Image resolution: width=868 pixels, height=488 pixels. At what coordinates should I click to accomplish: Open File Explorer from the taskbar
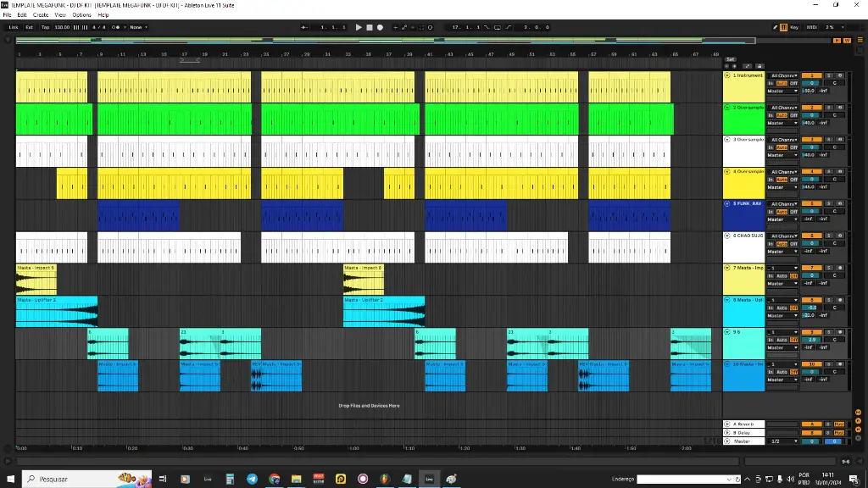(x=296, y=480)
